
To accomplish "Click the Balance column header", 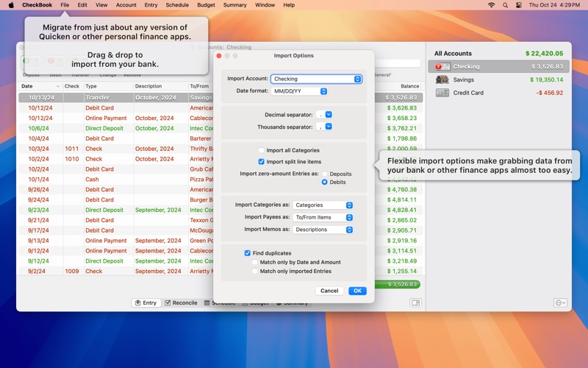I will (x=409, y=86).
